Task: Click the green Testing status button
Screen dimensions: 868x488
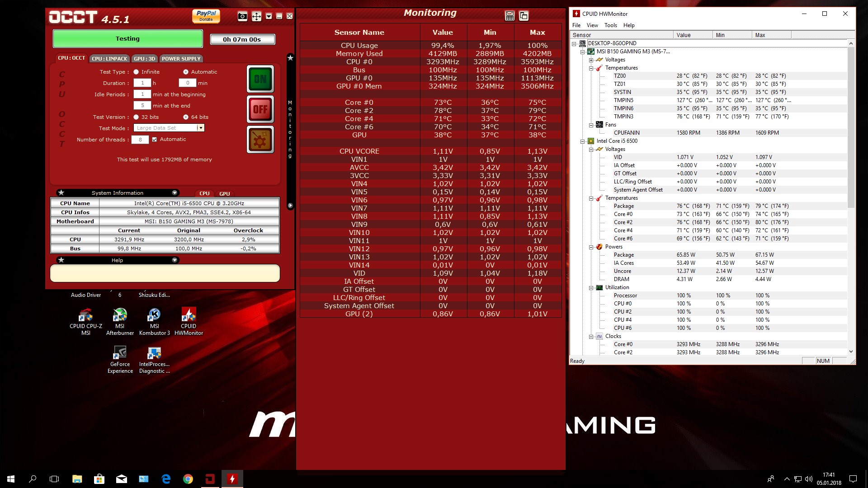Action: click(127, 39)
